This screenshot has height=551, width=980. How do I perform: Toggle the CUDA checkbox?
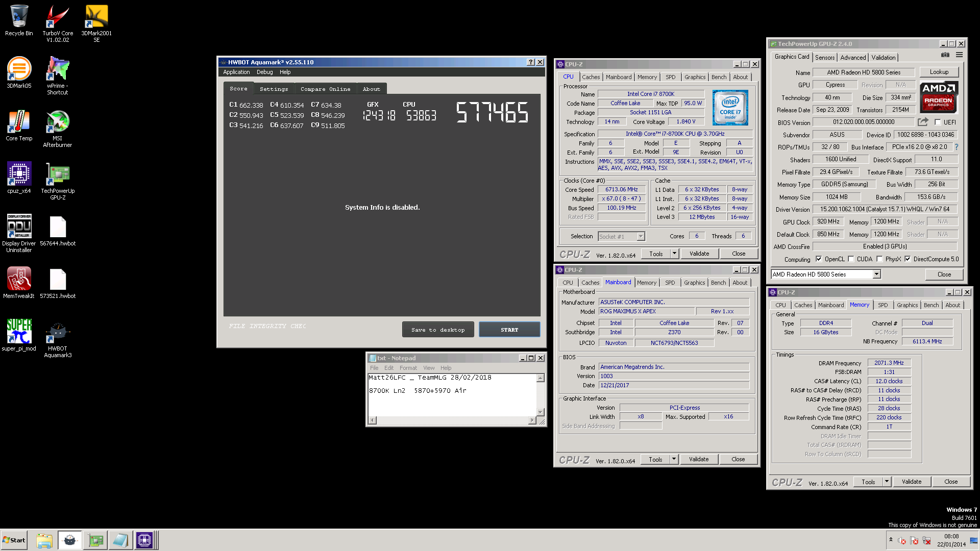[851, 259]
